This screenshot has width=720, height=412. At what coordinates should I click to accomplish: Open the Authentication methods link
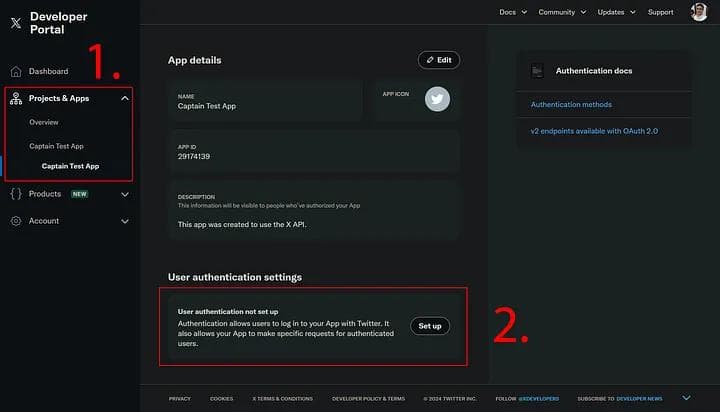(571, 105)
